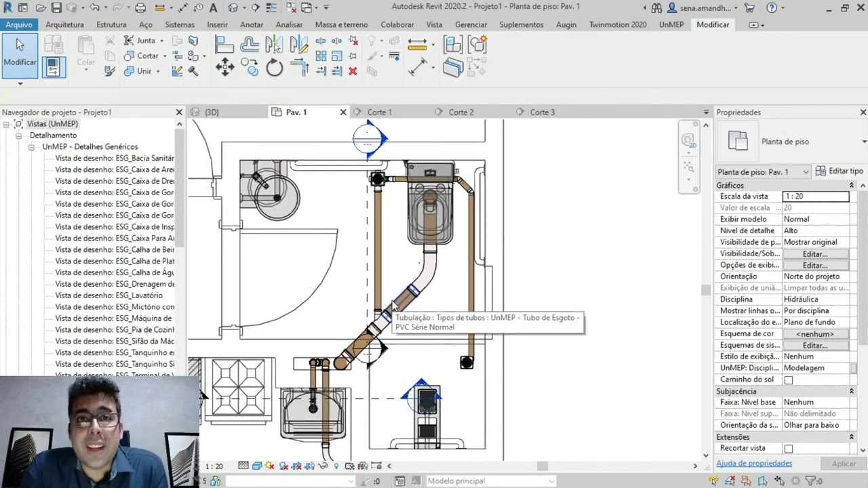Collapse the Subjacência properties section
This screenshot has height=488, width=868.
(851, 391)
